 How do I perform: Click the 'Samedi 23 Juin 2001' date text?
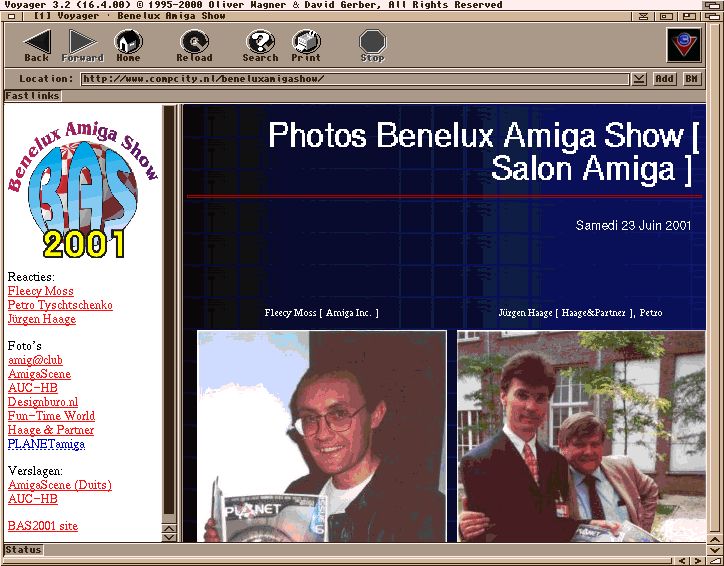(633, 225)
